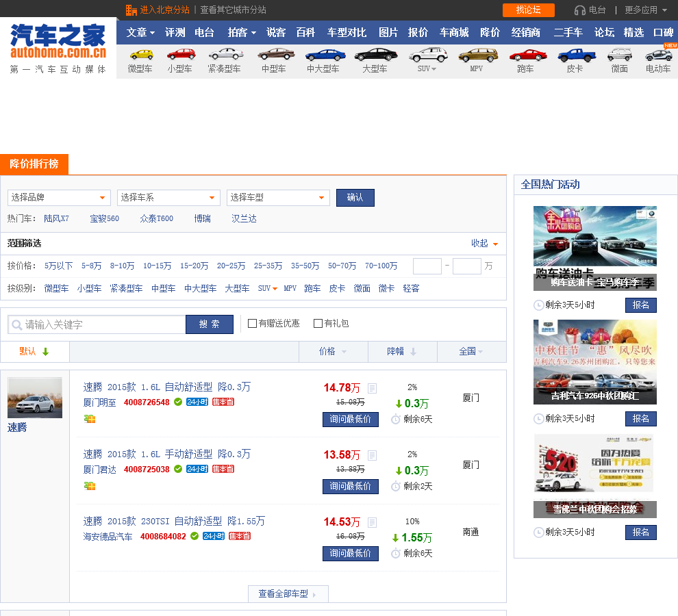
Task: Open 吉利汽车926中秋团购汇 banner
Action: pos(594,362)
